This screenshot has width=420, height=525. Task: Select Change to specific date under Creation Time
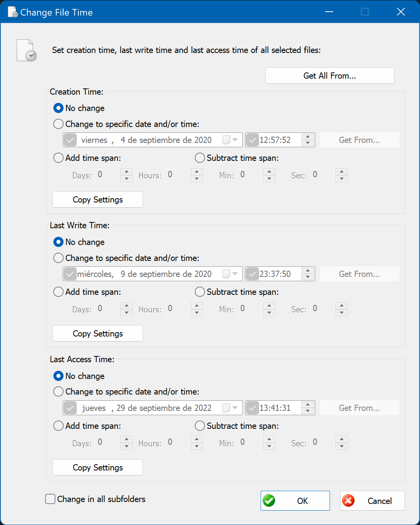[x=58, y=124]
